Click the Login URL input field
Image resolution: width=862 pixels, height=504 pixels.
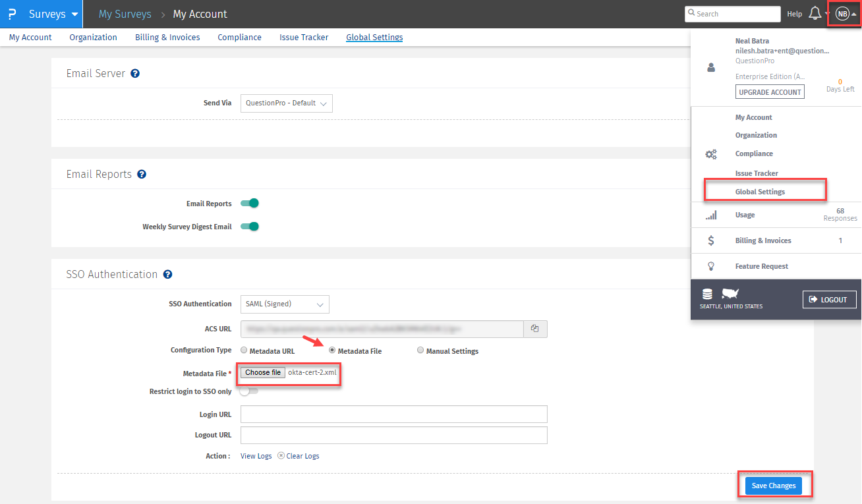coord(394,414)
